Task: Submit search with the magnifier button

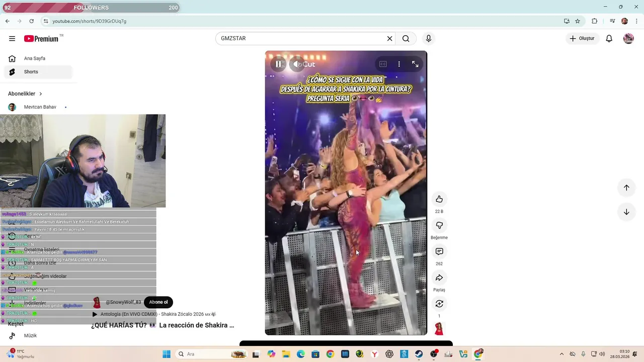Action: (406, 39)
